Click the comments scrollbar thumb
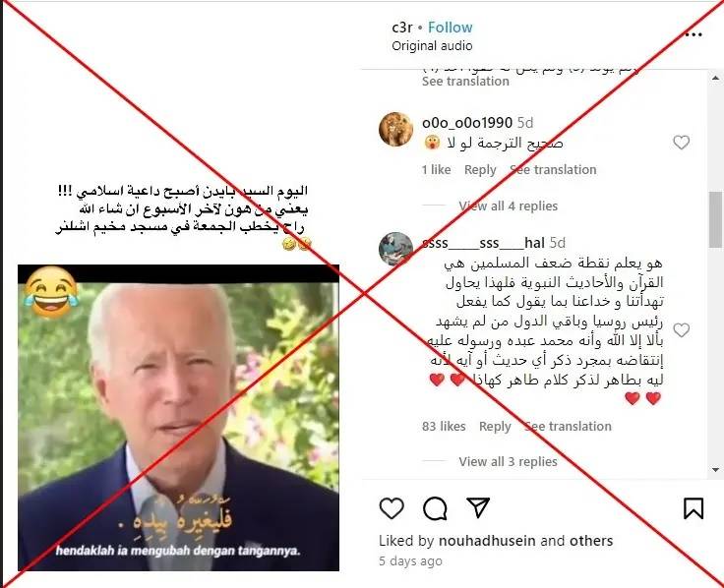Viewport: 724px width, 588px height. pyautogui.click(x=716, y=219)
